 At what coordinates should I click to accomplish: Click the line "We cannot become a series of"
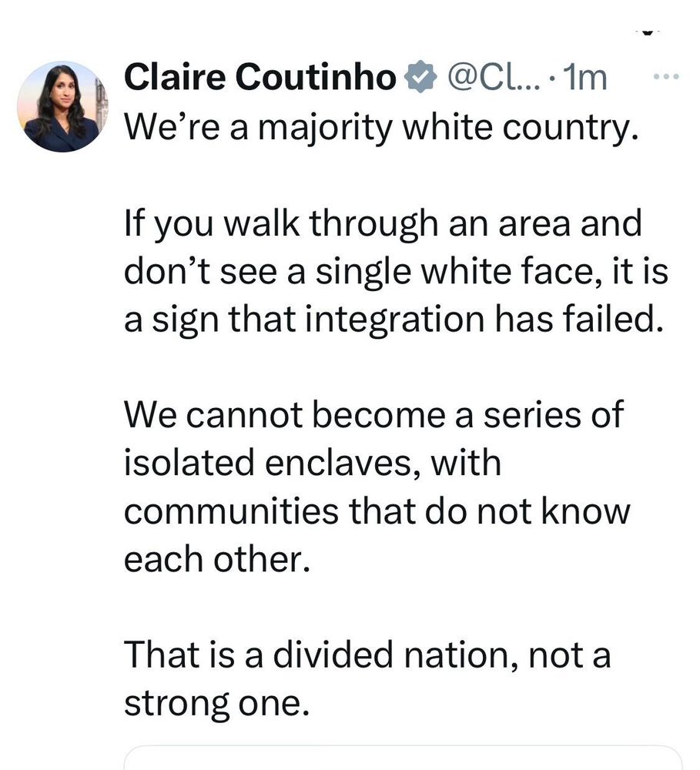(373, 415)
